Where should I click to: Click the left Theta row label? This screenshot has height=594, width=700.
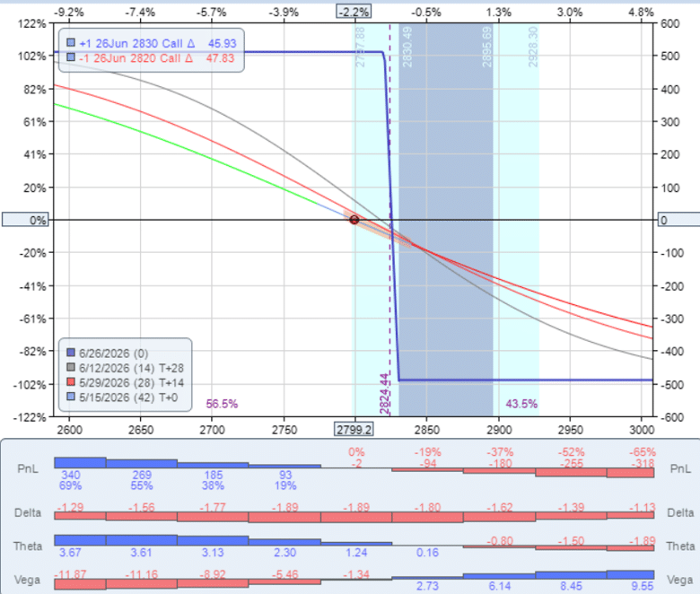pyautogui.click(x=28, y=546)
